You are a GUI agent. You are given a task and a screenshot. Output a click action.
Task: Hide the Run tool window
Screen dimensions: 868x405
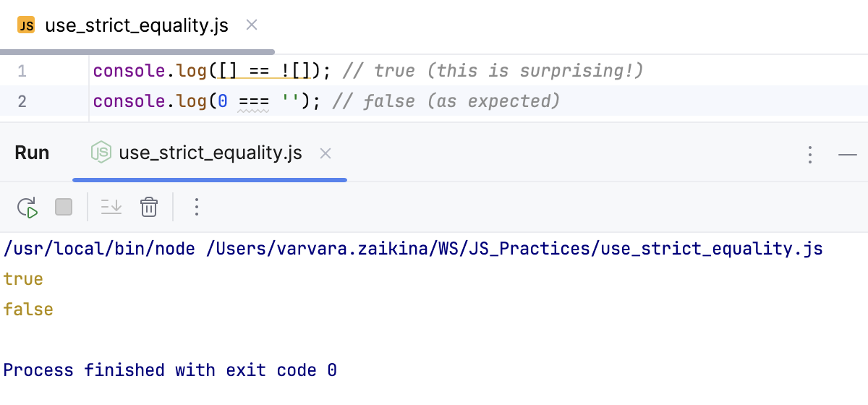847,154
